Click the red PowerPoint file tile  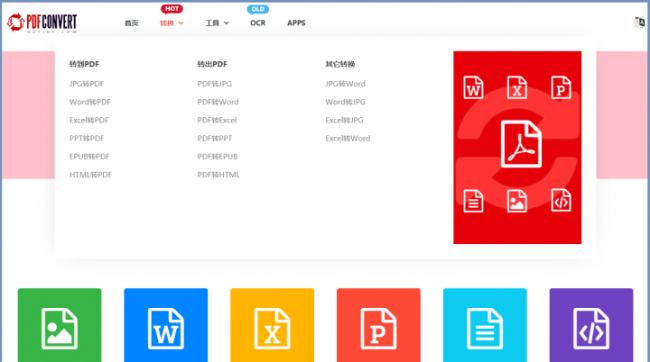click(378, 325)
